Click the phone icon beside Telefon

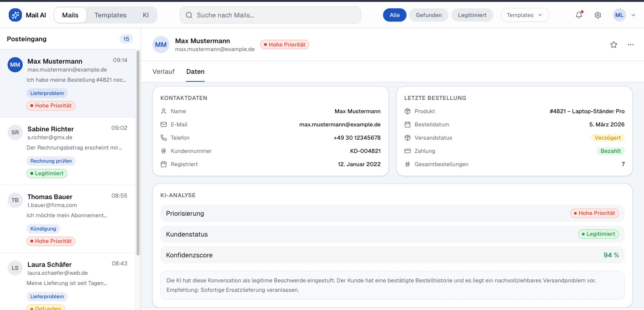tap(163, 138)
